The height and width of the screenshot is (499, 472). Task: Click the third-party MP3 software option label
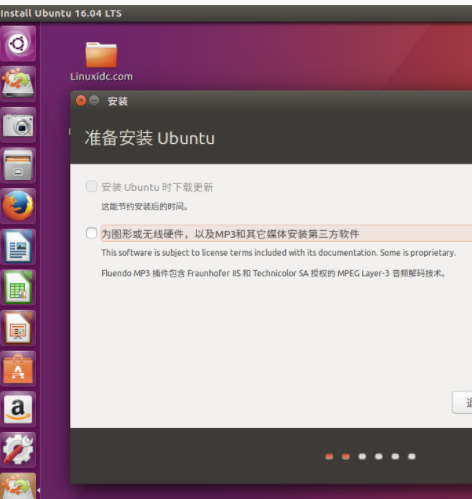[x=230, y=234]
